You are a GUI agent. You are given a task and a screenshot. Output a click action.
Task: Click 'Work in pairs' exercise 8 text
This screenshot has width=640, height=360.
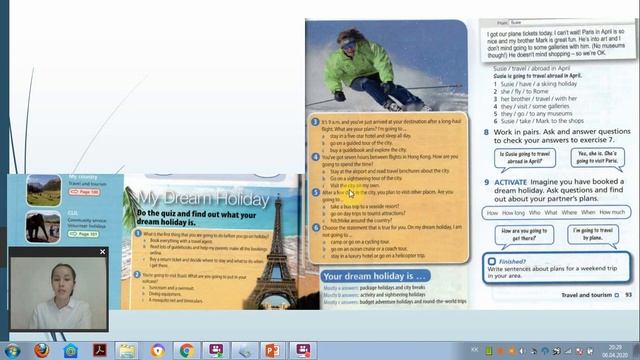pyautogui.click(x=562, y=136)
